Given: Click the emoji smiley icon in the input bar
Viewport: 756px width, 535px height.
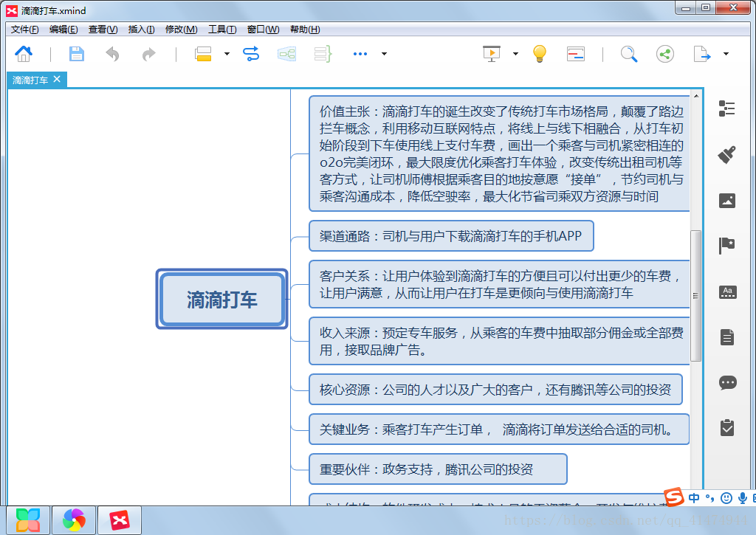Looking at the screenshot, I should [726, 498].
